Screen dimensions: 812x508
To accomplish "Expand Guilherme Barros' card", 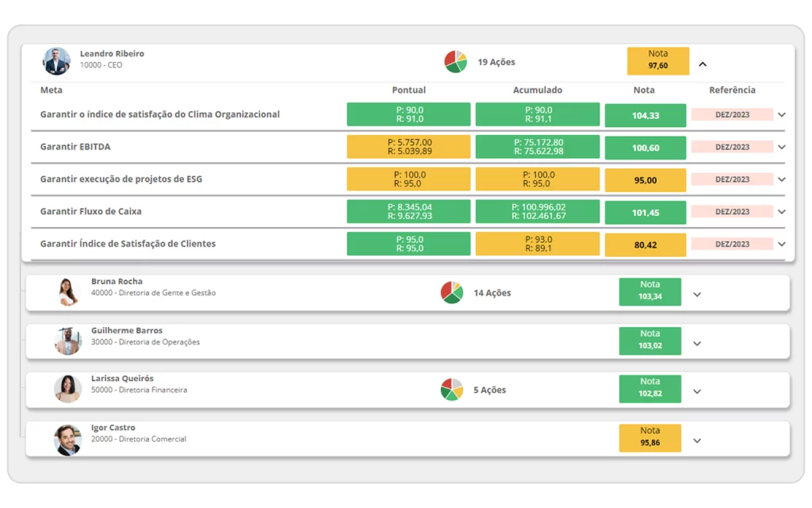I will coord(697,344).
